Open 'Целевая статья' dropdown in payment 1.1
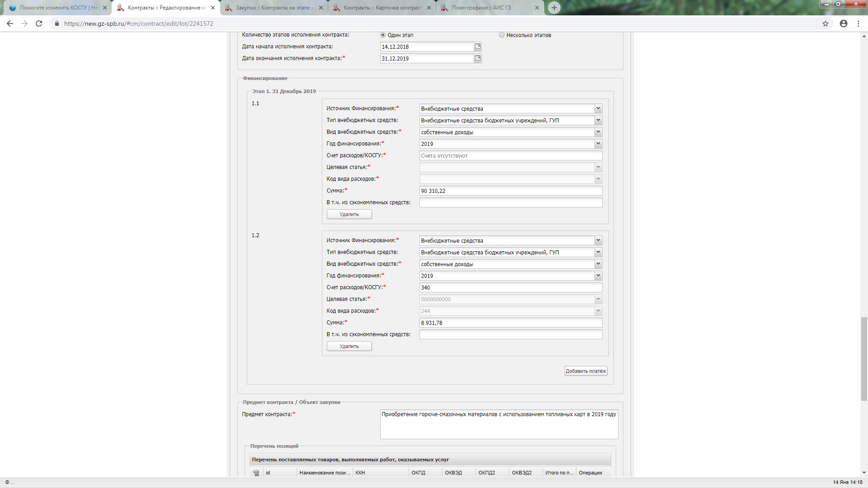This screenshot has height=488, width=868. [598, 167]
